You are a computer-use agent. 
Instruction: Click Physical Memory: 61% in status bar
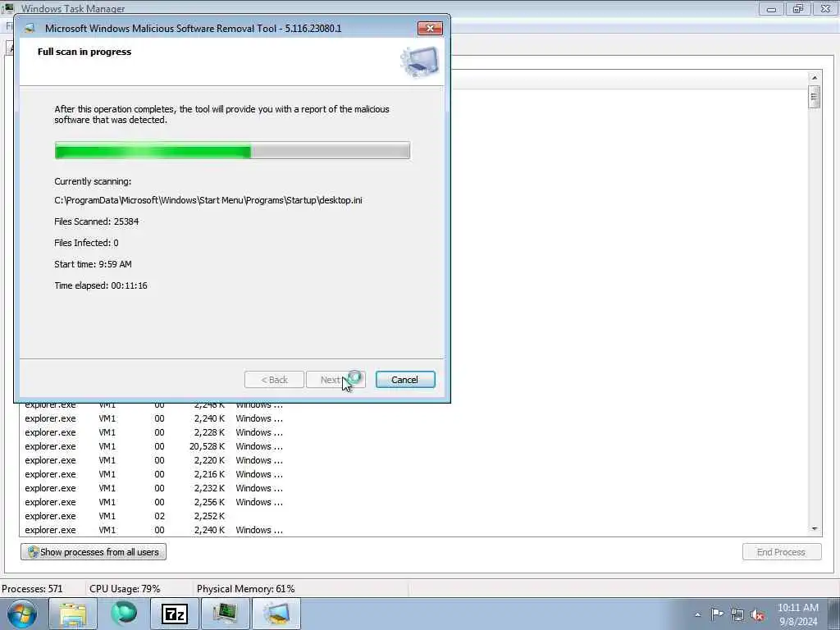click(x=246, y=589)
